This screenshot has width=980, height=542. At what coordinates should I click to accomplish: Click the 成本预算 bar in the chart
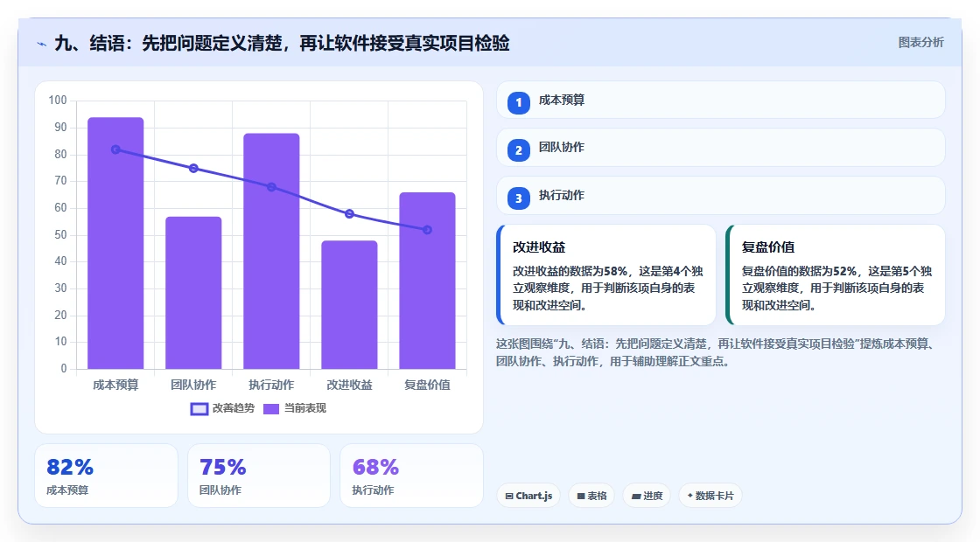(115, 244)
